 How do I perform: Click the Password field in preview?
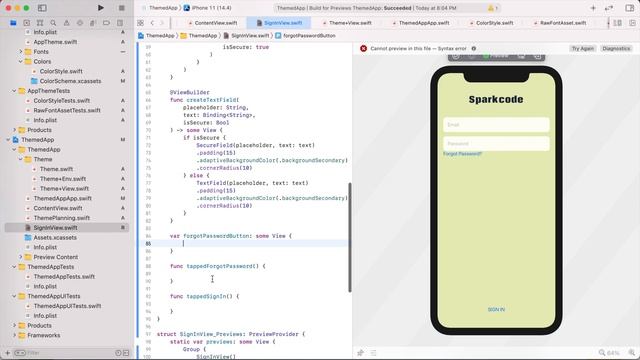[x=496, y=143]
